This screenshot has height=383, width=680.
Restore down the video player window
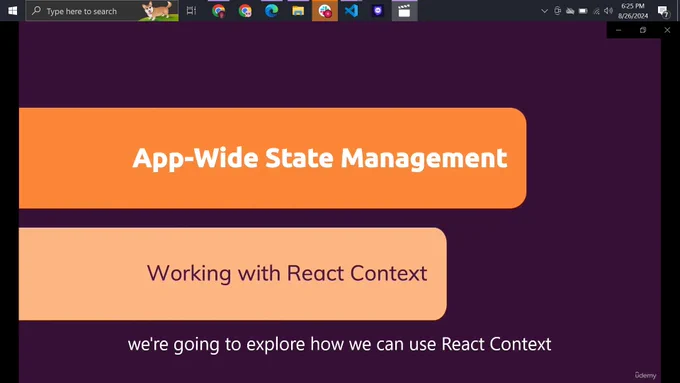643,30
